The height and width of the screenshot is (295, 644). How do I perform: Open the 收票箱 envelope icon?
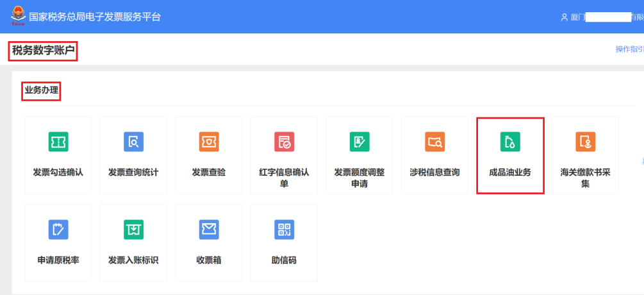pyautogui.click(x=209, y=229)
